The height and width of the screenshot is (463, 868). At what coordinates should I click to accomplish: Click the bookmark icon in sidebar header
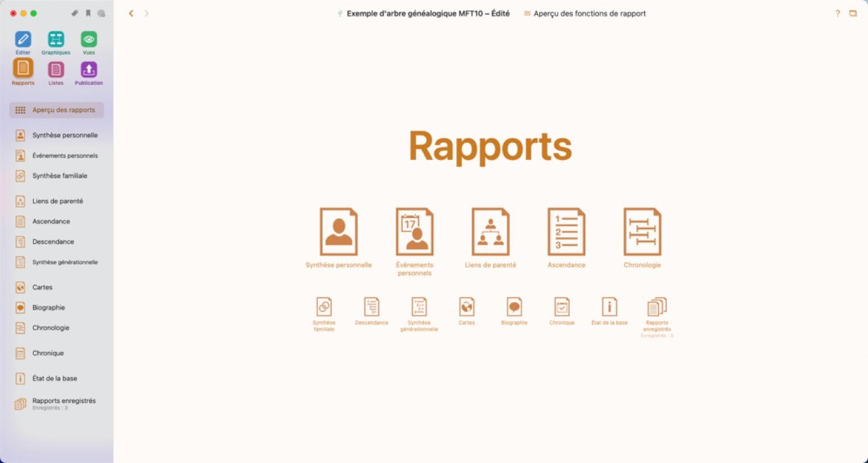(88, 13)
